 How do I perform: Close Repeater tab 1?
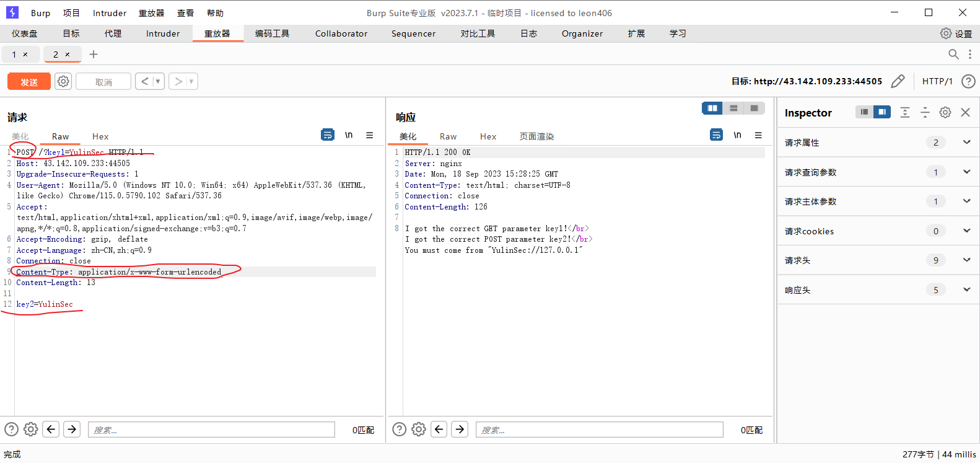[25, 55]
